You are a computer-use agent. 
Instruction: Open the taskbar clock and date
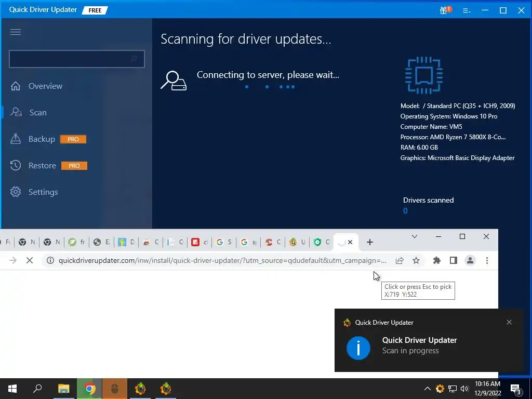(x=487, y=389)
